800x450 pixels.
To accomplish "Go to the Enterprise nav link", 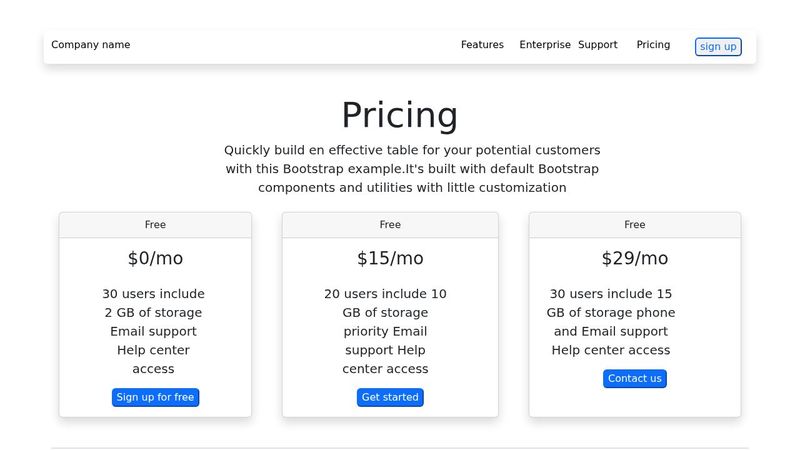I will [545, 45].
